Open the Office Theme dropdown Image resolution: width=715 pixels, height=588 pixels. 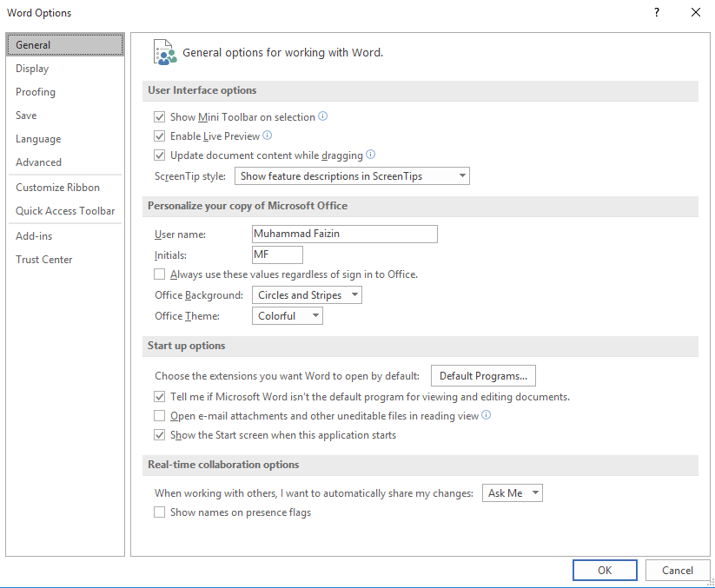(x=288, y=316)
